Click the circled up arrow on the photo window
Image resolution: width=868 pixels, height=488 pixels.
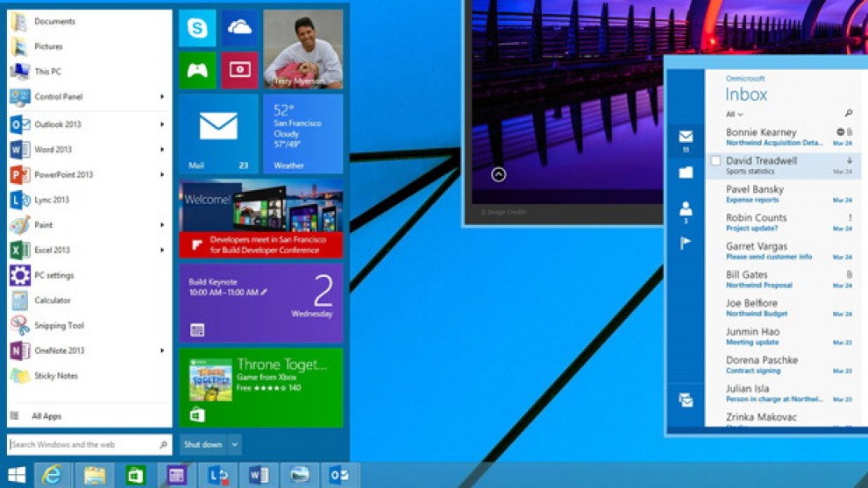point(498,175)
